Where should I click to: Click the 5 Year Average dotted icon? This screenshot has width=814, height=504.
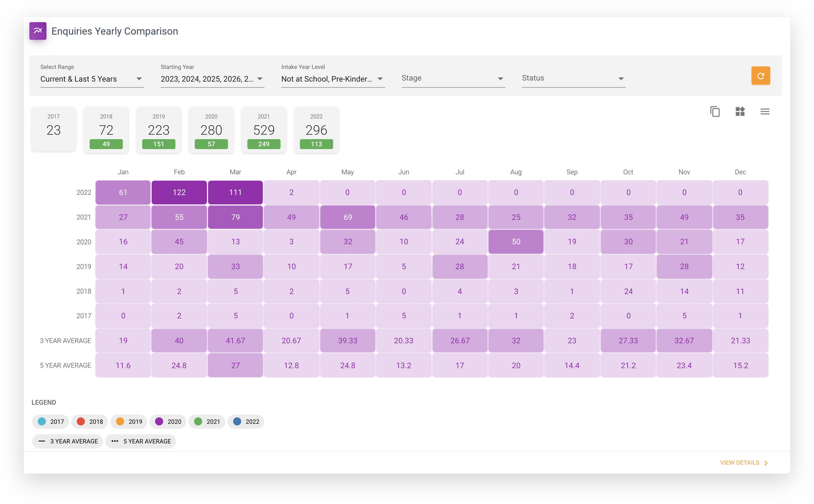115,441
